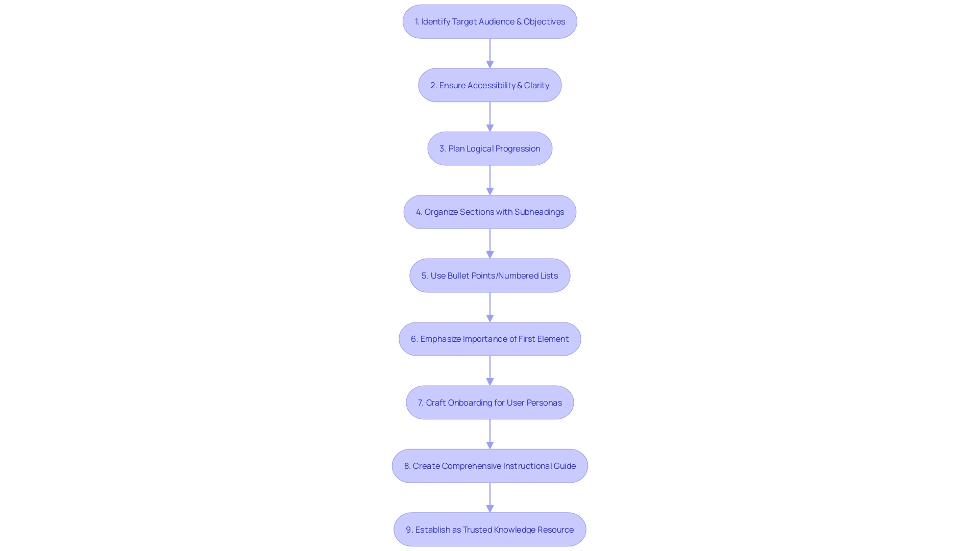Click the 'Identify Target Audience & Objectives' node
The height and width of the screenshot is (551, 980).
(x=489, y=21)
